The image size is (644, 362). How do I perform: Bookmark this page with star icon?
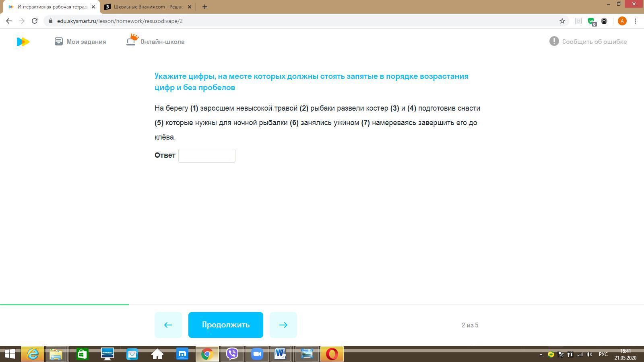(x=562, y=21)
